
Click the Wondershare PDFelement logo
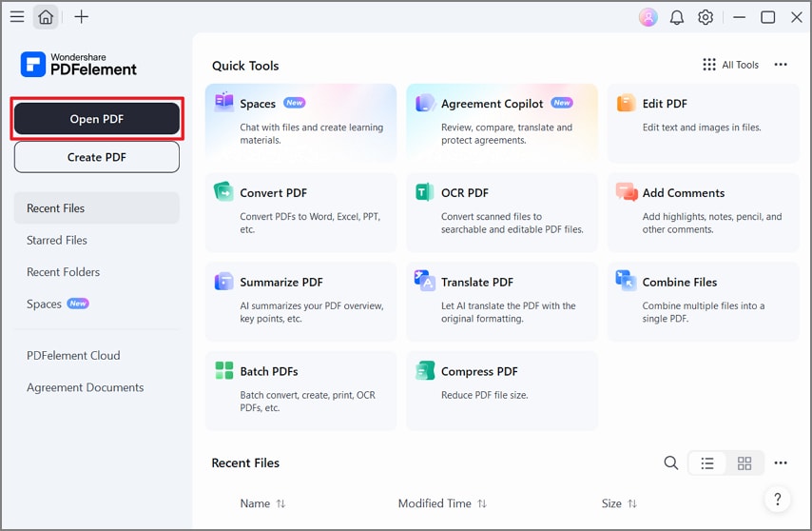(79, 65)
